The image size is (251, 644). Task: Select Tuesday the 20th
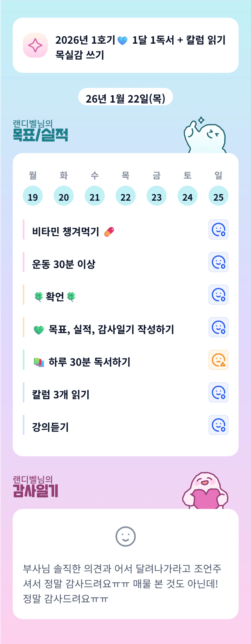tap(64, 196)
